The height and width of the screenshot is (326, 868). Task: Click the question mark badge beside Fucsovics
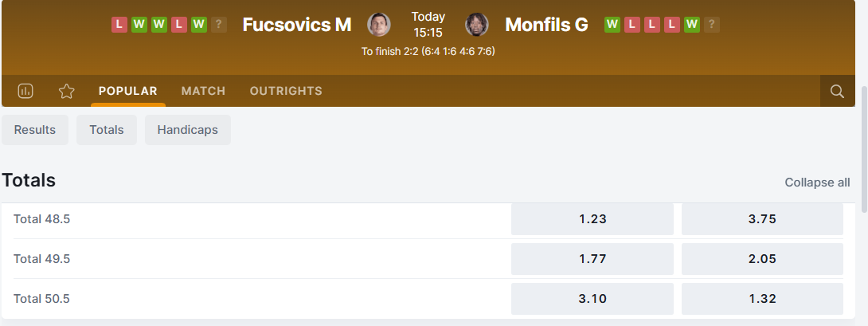coord(219,25)
